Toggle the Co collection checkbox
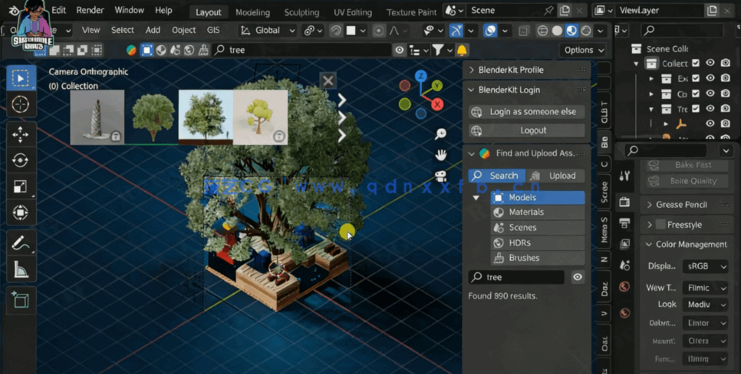 tap(696, 94)
